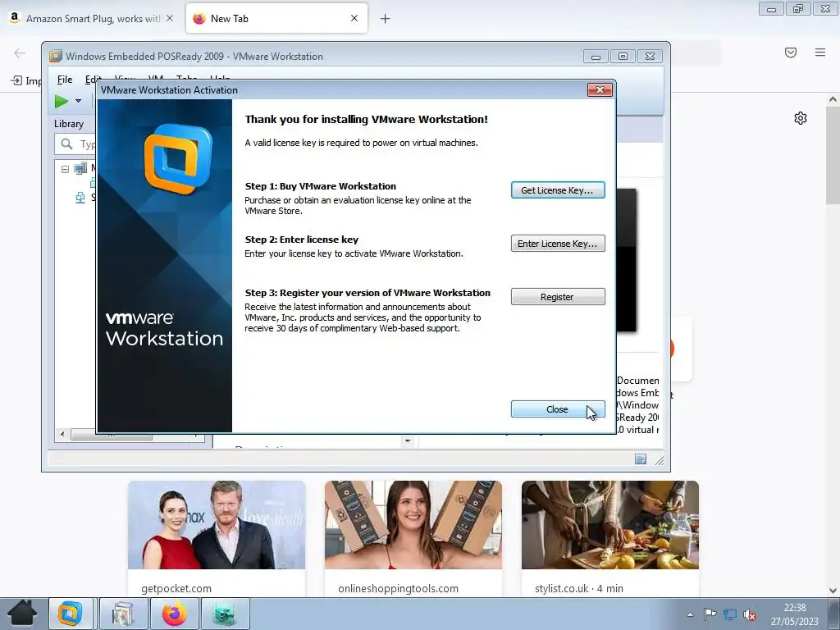Screen dimensions: 840x630
Task: Go back using Firefox back arrow
Action: (x=20, y=52)
